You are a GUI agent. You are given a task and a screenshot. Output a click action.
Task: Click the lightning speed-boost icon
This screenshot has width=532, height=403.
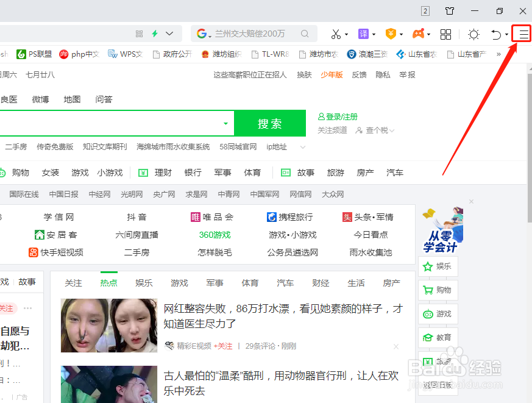155,34
